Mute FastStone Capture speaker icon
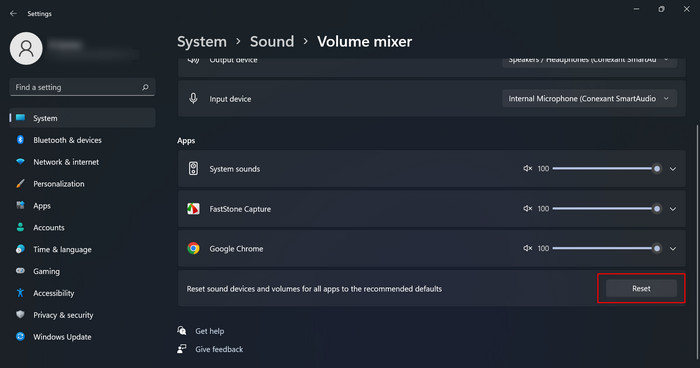This screenshot has height=368, width=700. coord(528,209)
